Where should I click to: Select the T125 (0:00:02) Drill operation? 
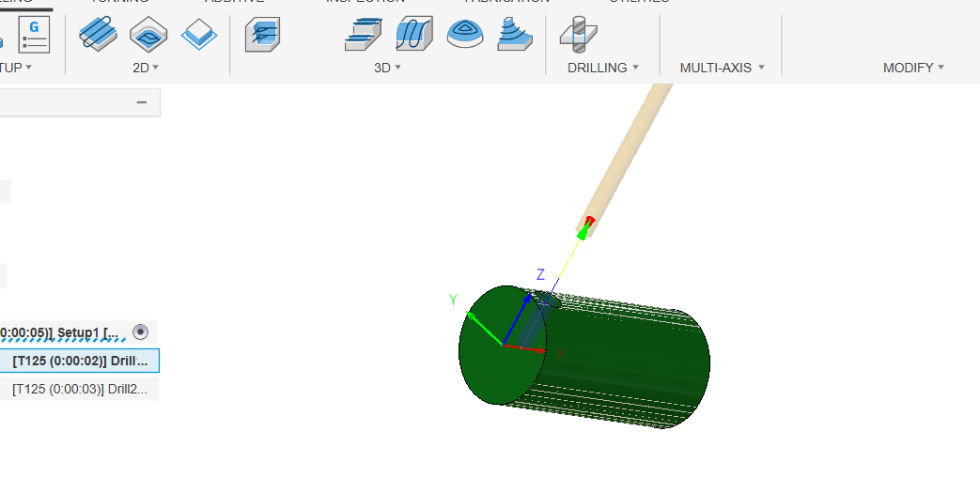tap(79, 361)
